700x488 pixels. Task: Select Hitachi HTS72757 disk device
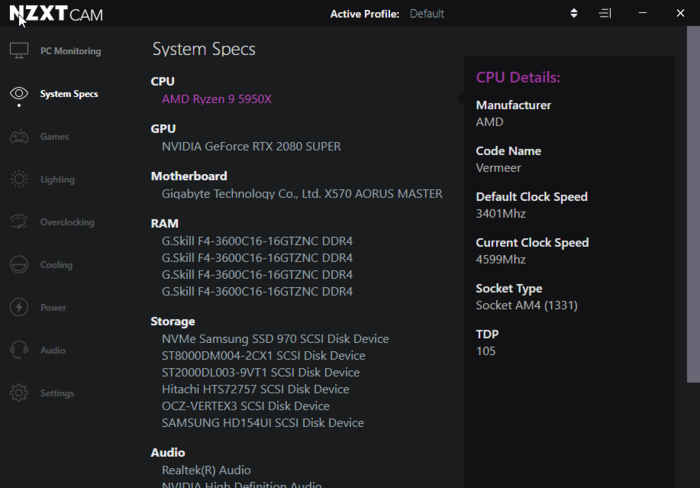pyautogui.click(x=255, y=389)
